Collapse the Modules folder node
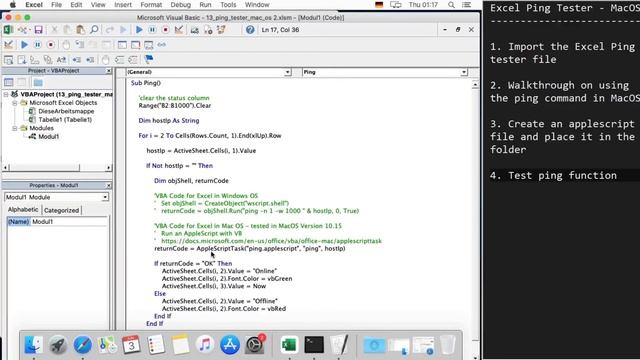Image resolution: width=640 pixels, height=360 pixels. click(x=15, y=128)
